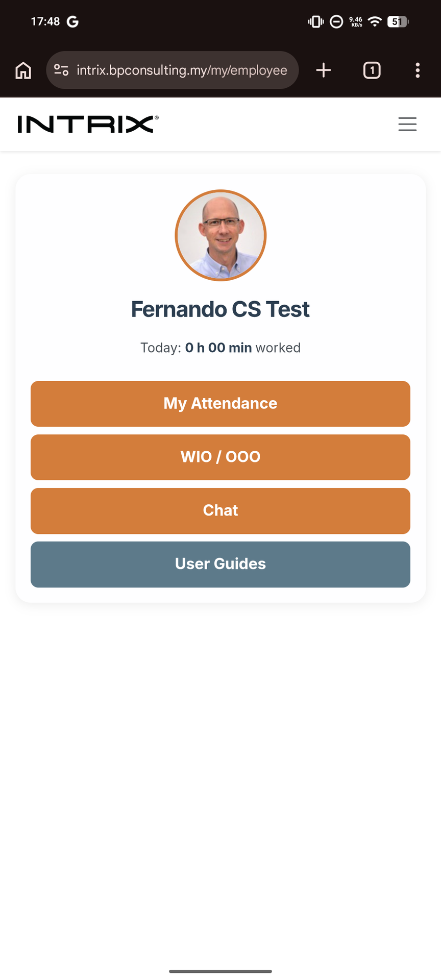The image size is (441, 980).
Task: Tap the Wi-Fi status icon
Action: (x=375, y=21)
